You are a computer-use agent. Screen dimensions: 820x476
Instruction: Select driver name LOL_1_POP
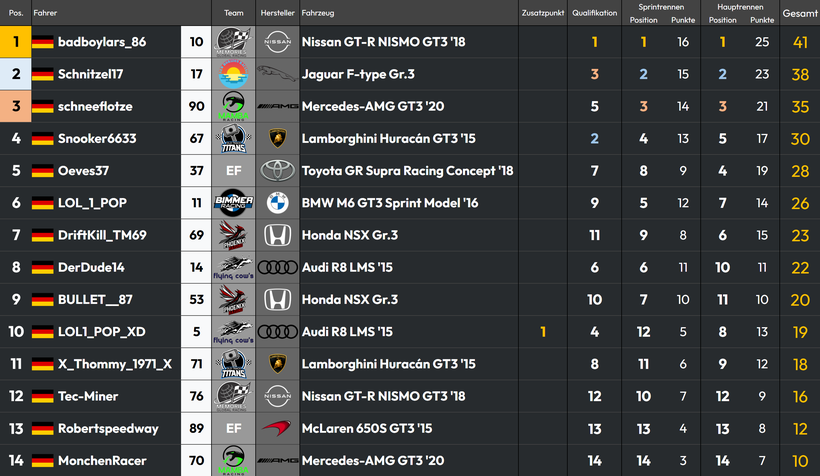[x=93, y=203]
